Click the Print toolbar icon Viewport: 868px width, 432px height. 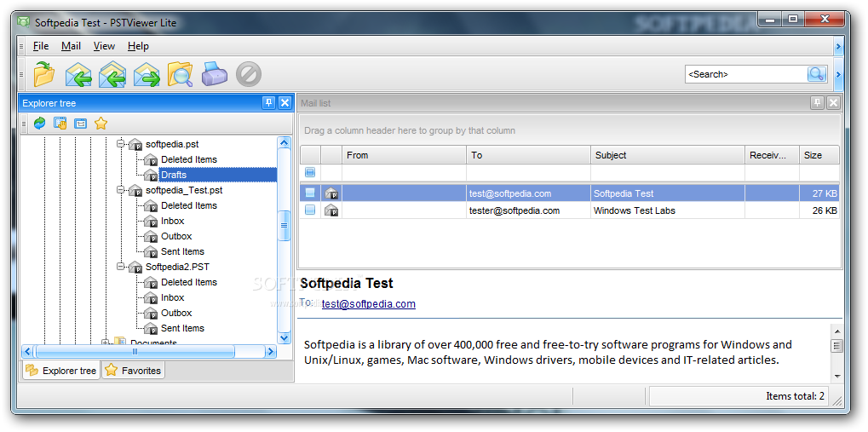(x=215, y=73)
